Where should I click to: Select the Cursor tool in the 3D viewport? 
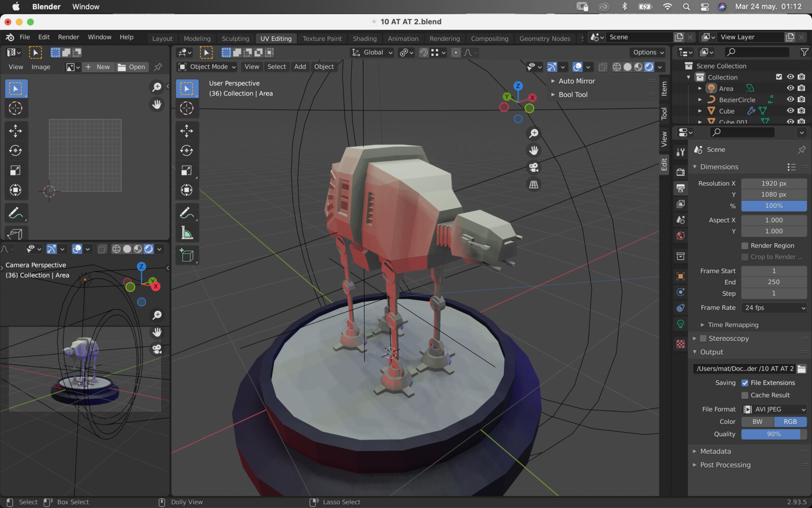click(187, 108)
